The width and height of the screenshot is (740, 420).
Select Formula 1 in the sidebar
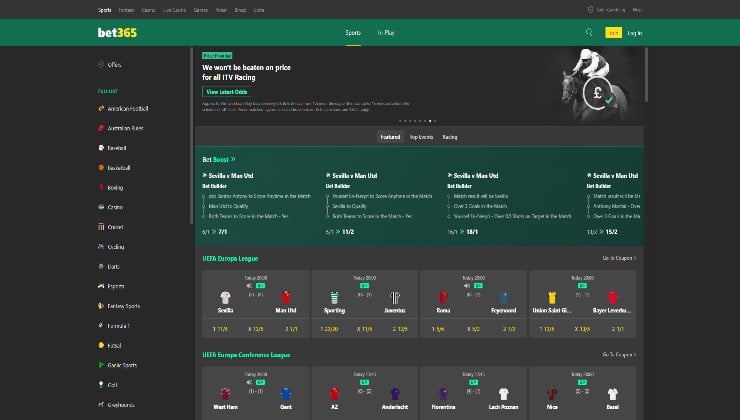119,325
